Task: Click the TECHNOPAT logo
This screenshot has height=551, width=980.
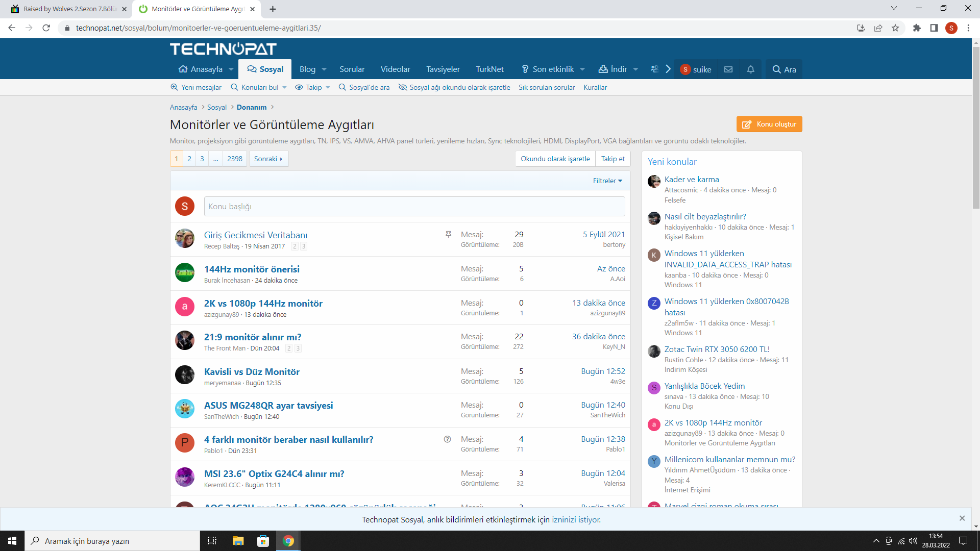Action: click(223, 49)
